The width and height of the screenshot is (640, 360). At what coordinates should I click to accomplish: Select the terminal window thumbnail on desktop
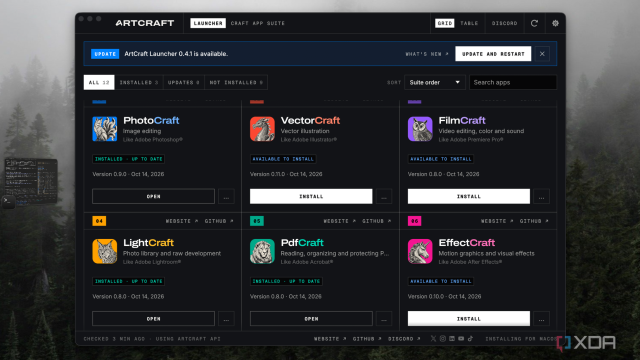pos(31,181)
